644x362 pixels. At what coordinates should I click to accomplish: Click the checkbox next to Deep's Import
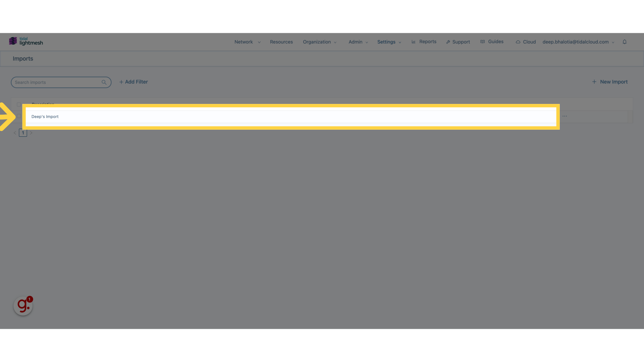pyautogui.click(x=18, y=116)
